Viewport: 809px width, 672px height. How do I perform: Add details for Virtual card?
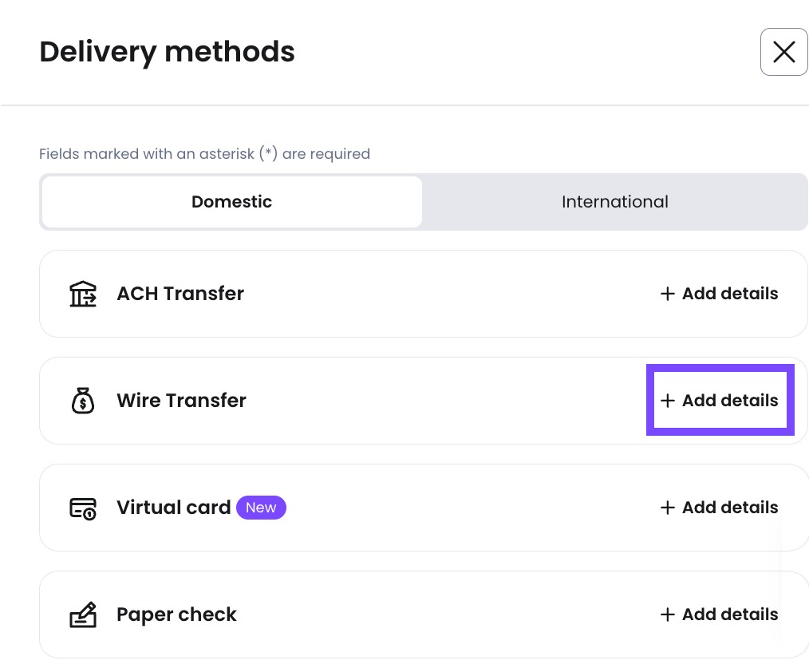pos(719,508)
